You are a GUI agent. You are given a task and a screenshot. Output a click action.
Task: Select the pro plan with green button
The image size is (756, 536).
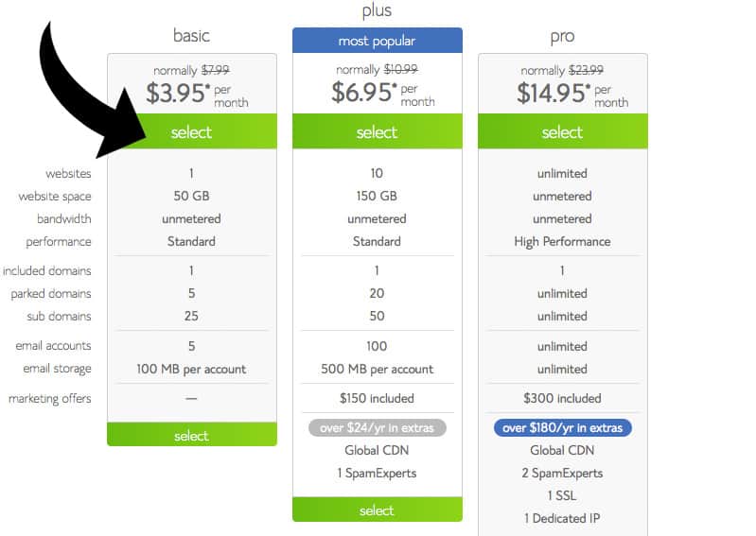tap(562, 132)
